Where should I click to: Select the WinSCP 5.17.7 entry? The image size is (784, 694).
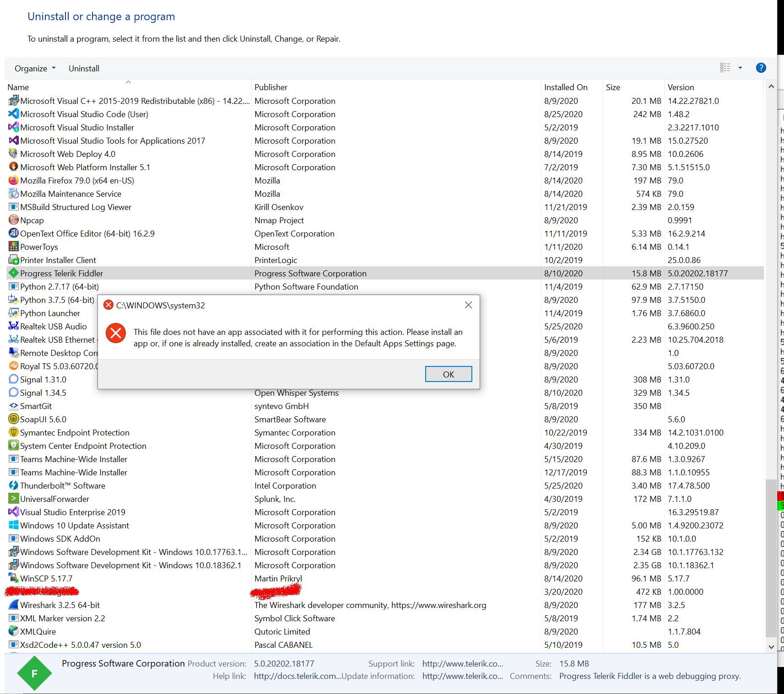(46, 579)
